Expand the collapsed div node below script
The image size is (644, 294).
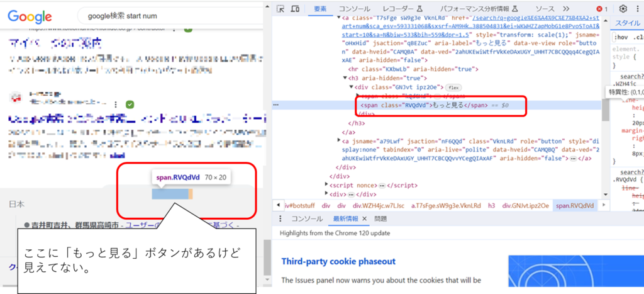326,194
